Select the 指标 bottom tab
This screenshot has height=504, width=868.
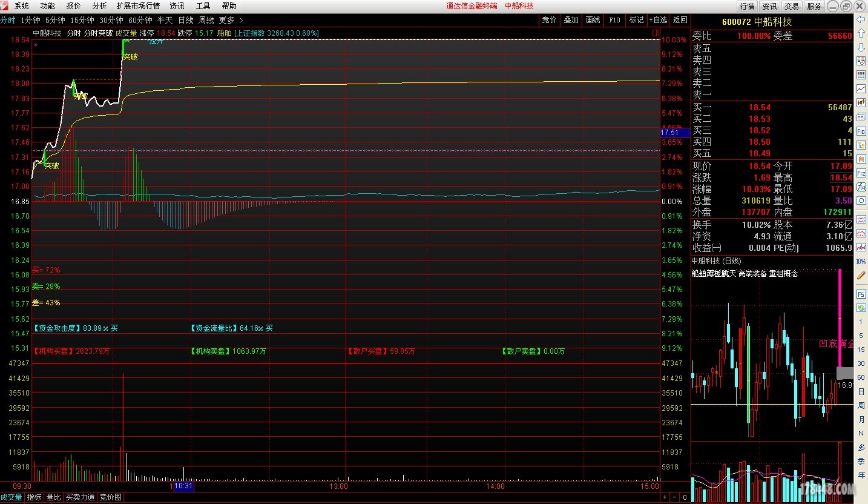[x=34, y=497]
